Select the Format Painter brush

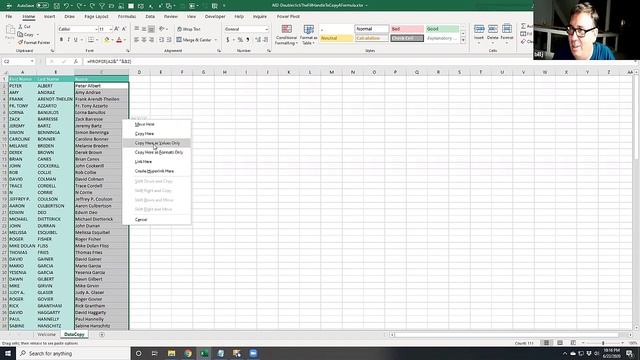click(x=20, y=42)
